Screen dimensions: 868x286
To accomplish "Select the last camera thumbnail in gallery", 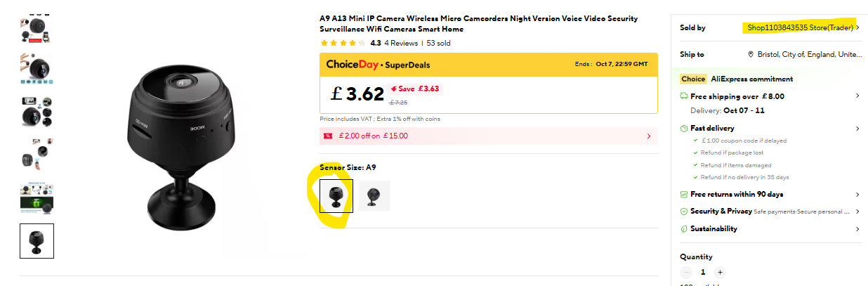I will click(37, 240).
